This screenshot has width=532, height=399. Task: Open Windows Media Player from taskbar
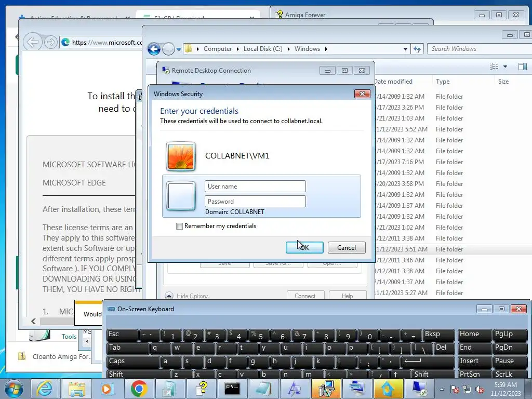107,389
